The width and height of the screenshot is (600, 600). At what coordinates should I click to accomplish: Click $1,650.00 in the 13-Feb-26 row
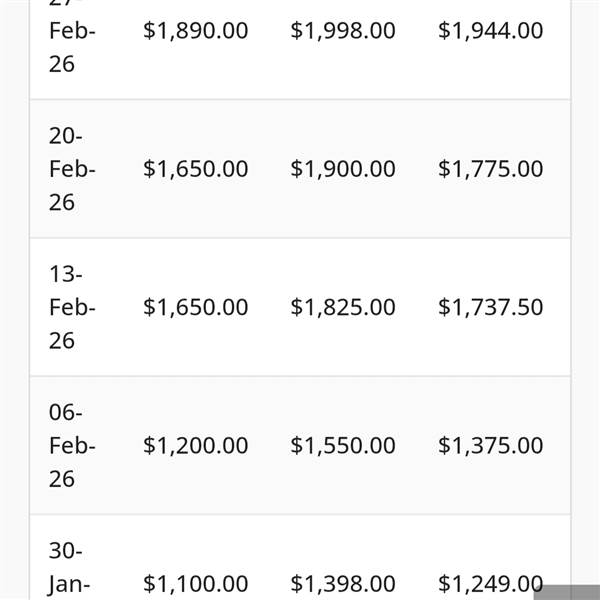point(195,307)
